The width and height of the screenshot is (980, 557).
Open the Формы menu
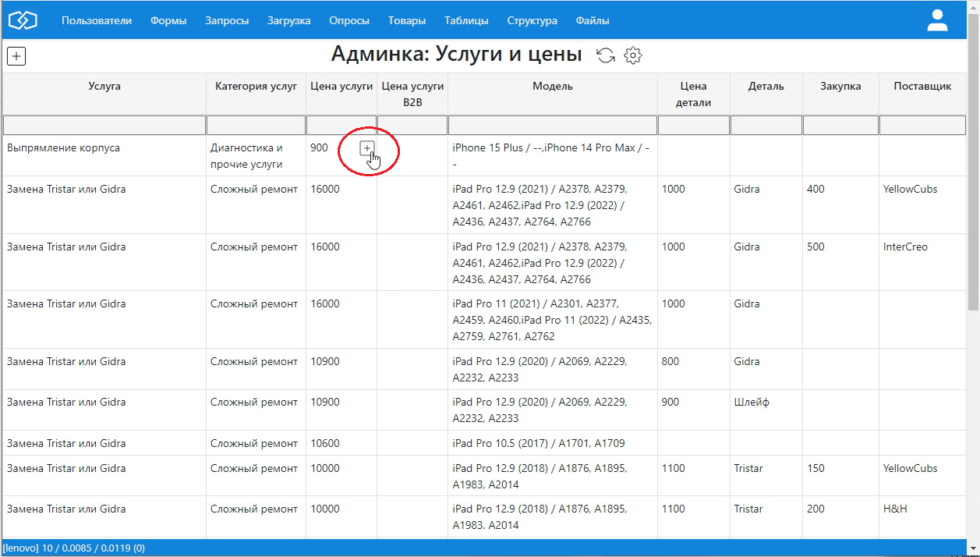168,21
